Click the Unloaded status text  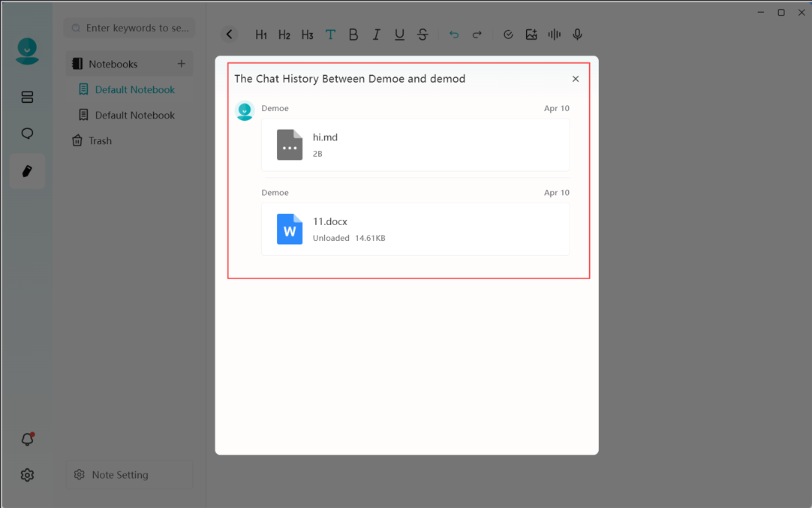331,238
